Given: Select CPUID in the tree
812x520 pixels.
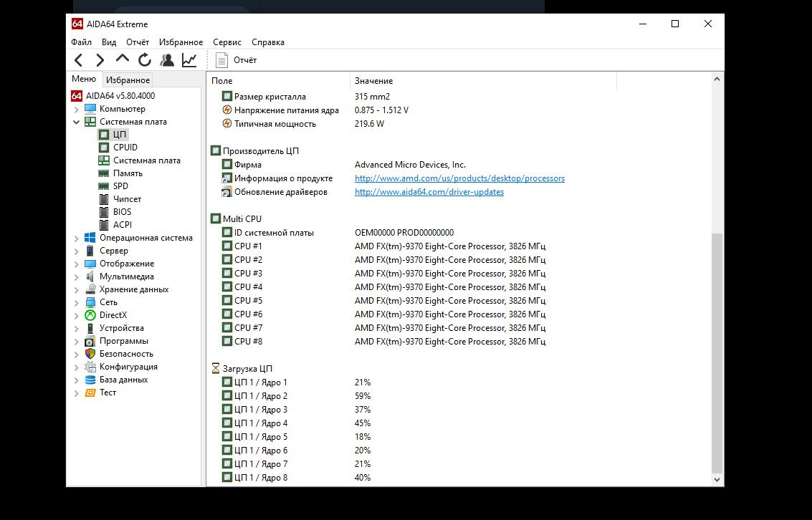Looking at the screenshot, I should 125,148.
